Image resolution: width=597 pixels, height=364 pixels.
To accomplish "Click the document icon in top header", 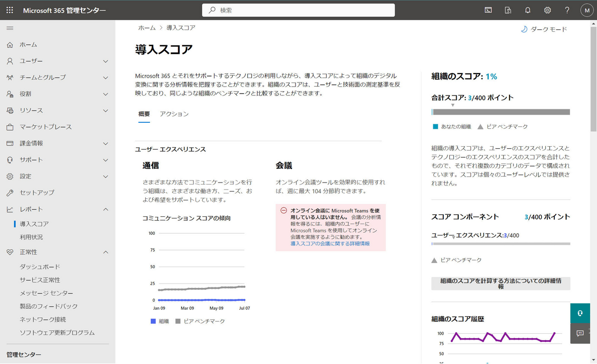I will [508, 10].
